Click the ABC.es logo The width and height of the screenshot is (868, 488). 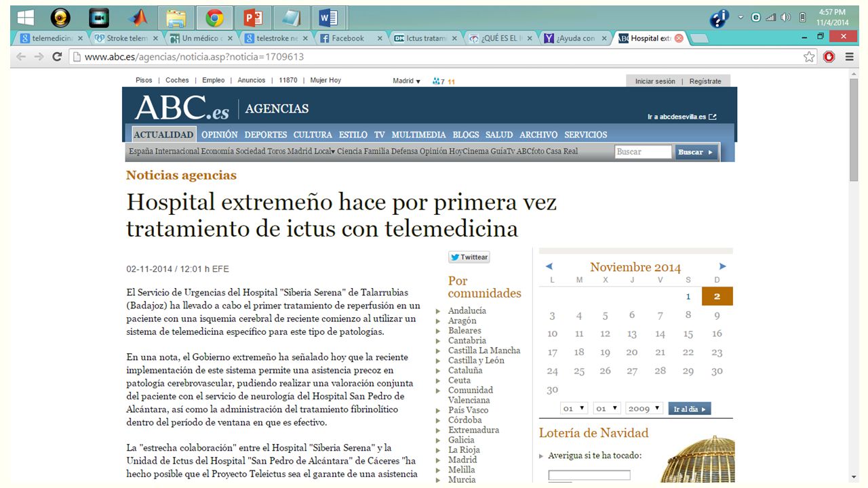point(181,108)
